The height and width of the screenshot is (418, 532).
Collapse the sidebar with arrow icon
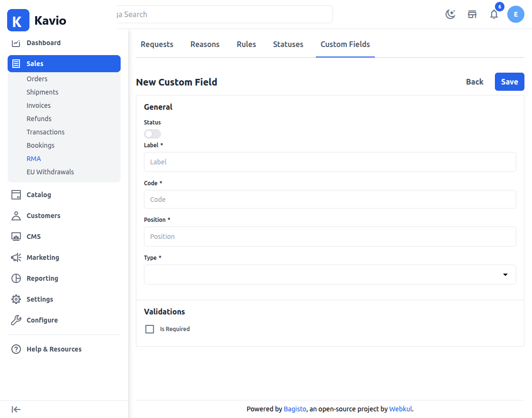pyautogui.click(x=16, y=409)
